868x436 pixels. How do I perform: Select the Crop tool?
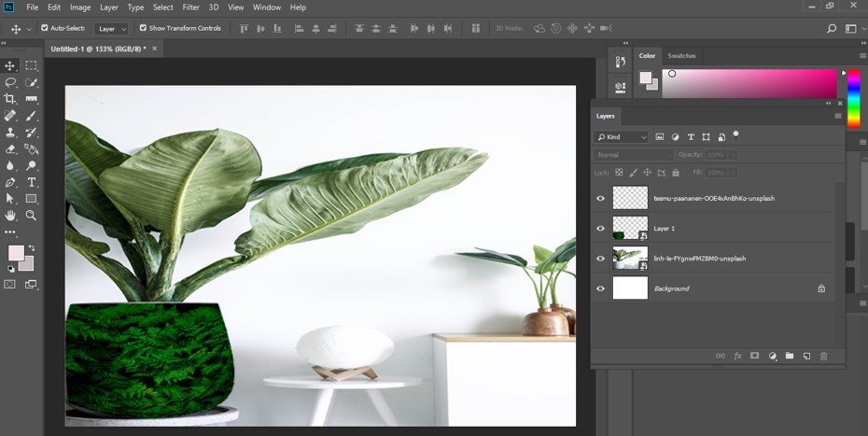[x=10, y=99]
